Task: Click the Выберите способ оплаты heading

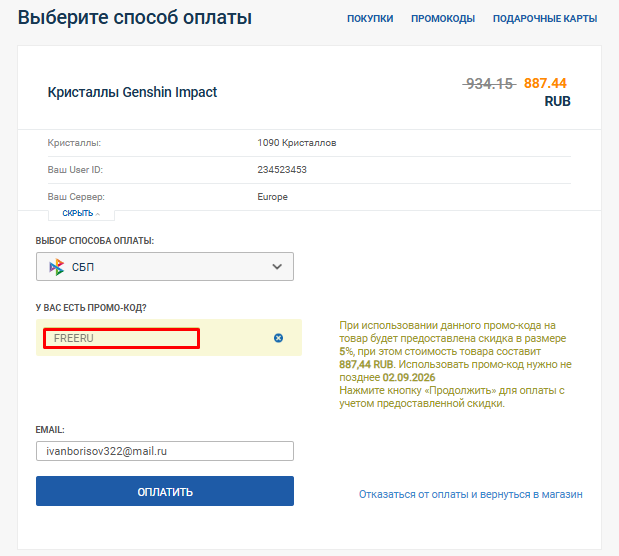Action: (x=135, y=18)
